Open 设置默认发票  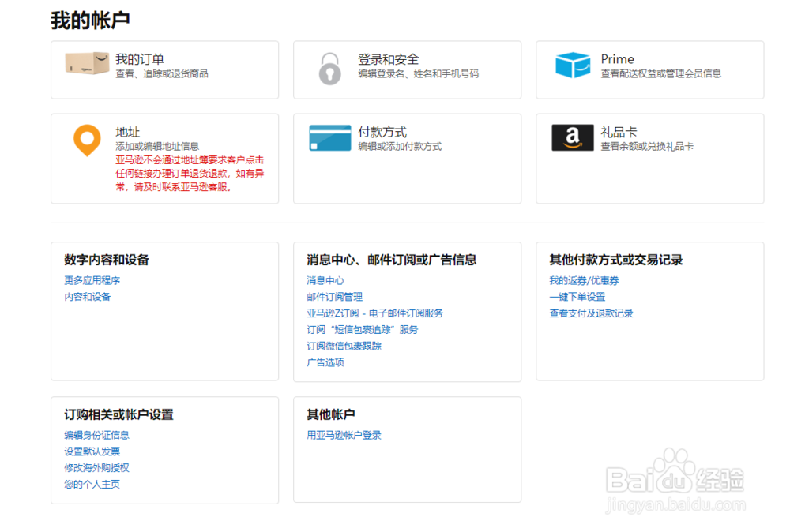[92, 451]
